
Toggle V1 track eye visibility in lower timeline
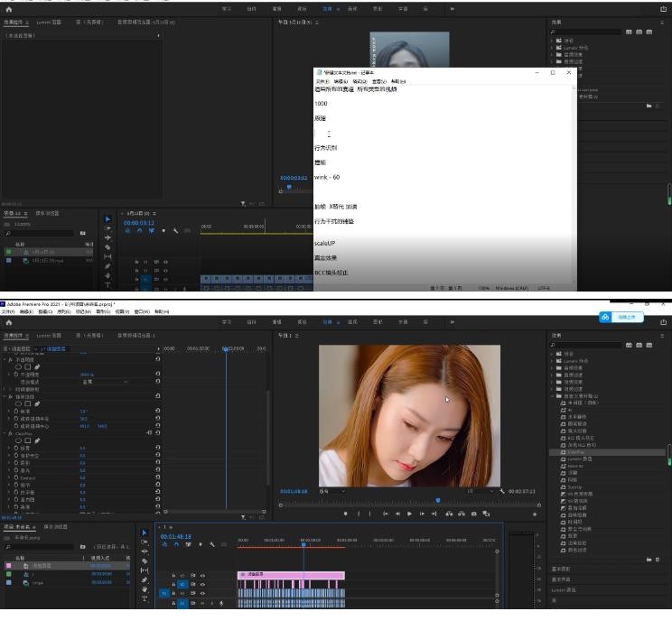[x=202, y=593]
